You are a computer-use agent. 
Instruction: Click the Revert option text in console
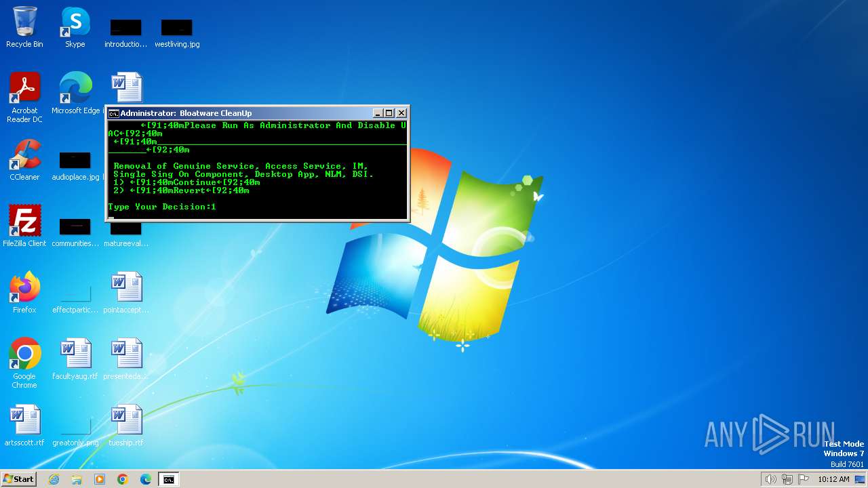189,190
